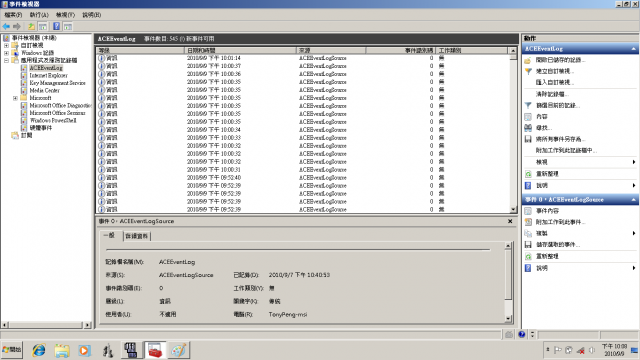Click 建立自訂檢視 filter icon
Viewport: 640px width, 360px height.
tap(528, 71)
